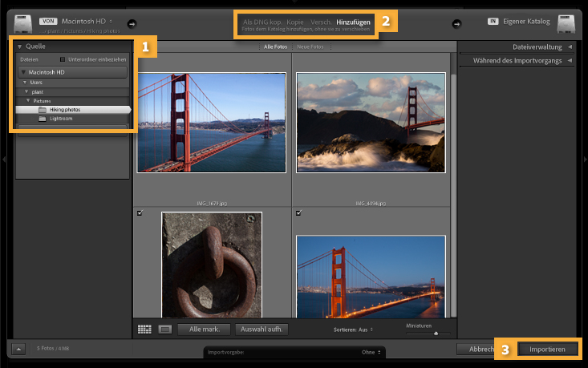
Task: Click the arrow icon before Eigener Katalog
Action: (x=458, y=23)
